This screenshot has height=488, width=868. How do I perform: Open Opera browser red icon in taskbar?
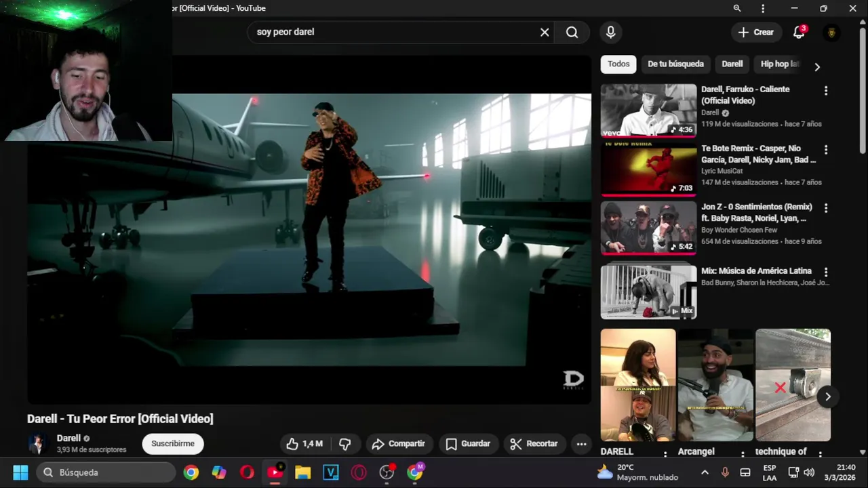pos(247,472)
